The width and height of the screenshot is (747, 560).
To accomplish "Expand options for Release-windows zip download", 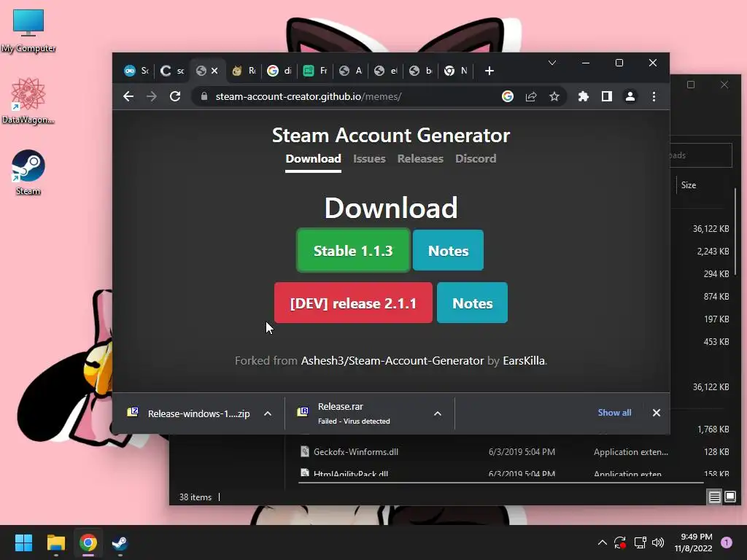I will point(268,413).
